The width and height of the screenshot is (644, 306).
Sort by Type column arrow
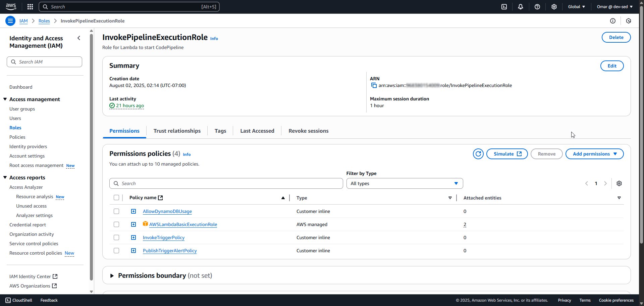450,198
